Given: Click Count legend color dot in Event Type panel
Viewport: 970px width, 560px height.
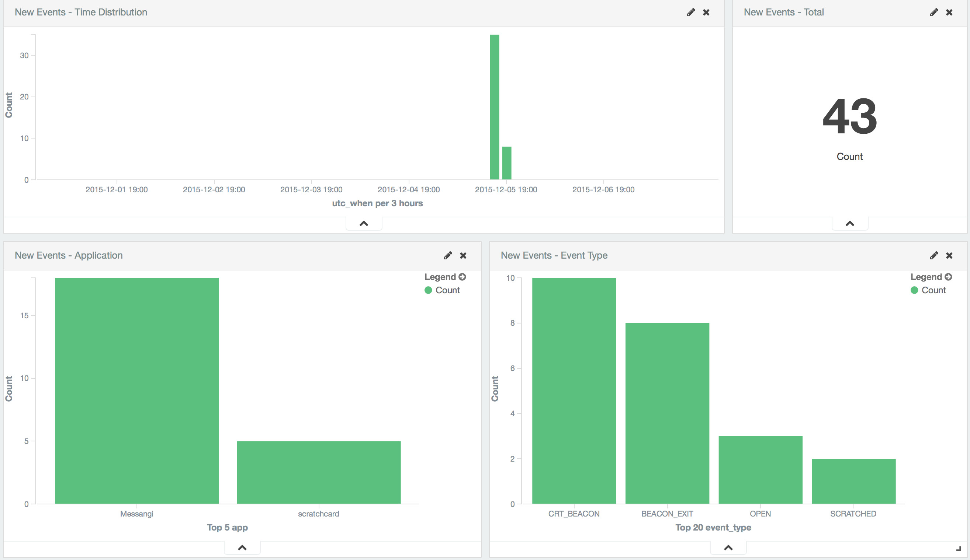Looking at the screenshot, I should (914, 290).
